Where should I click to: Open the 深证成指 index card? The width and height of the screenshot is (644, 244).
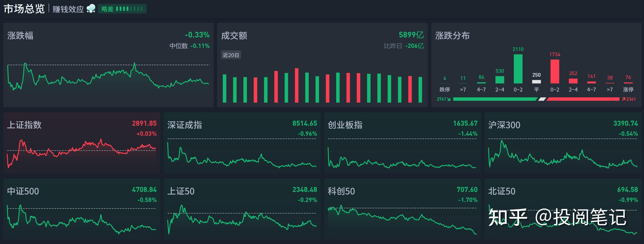[242, 143]
